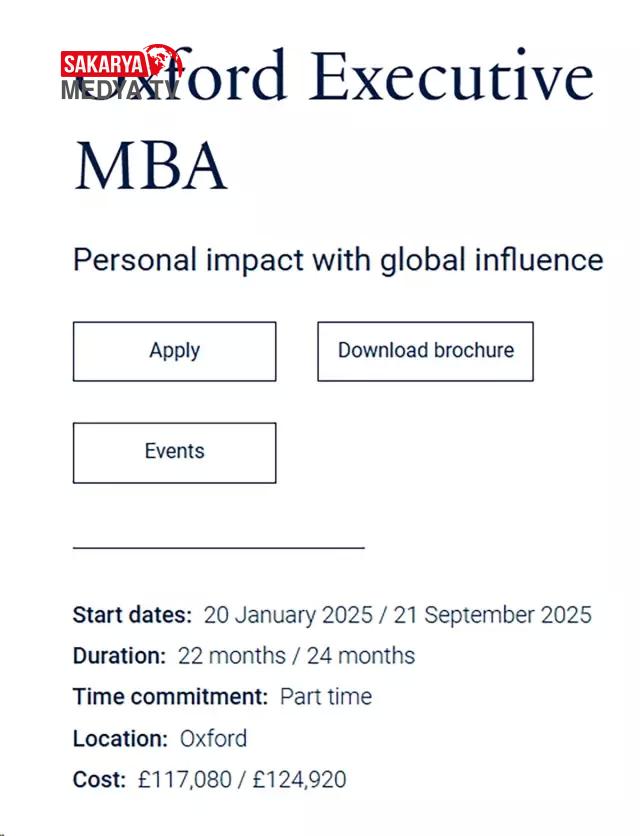640x836 pixels.
Task: Click the Part time value
Action: [x=325, y=697]
